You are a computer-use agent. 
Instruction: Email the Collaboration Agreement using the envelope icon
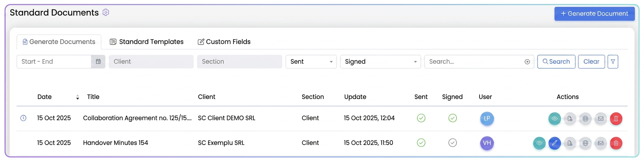click(x=601, y=118)
